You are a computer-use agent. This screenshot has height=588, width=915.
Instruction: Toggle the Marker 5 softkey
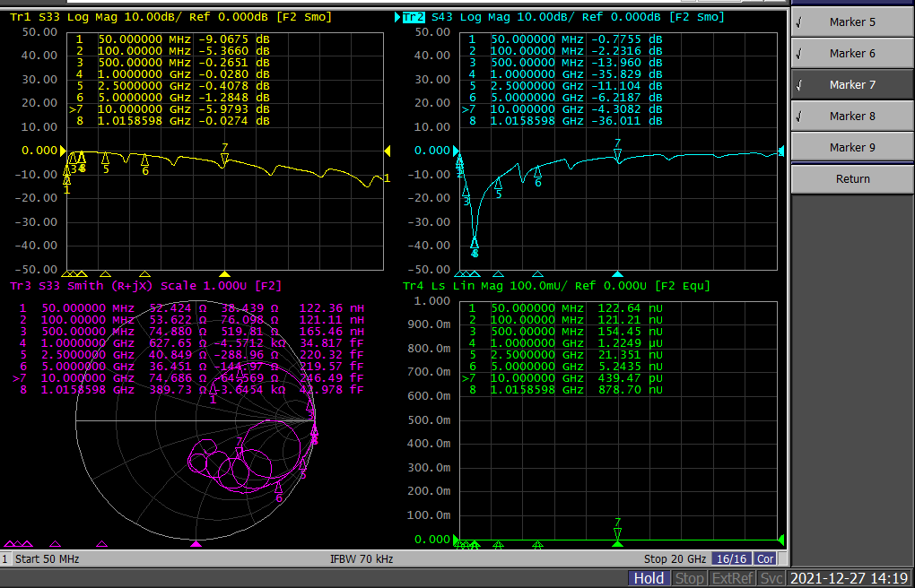pos(852,22)
